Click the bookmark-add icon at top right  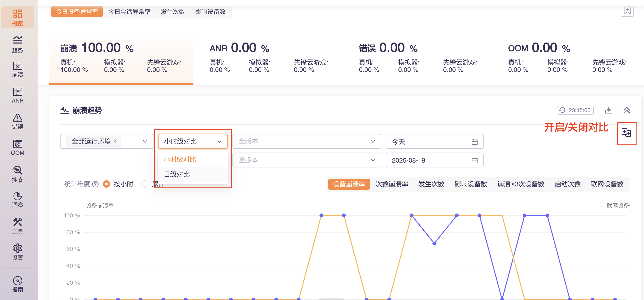coord(627,11)
